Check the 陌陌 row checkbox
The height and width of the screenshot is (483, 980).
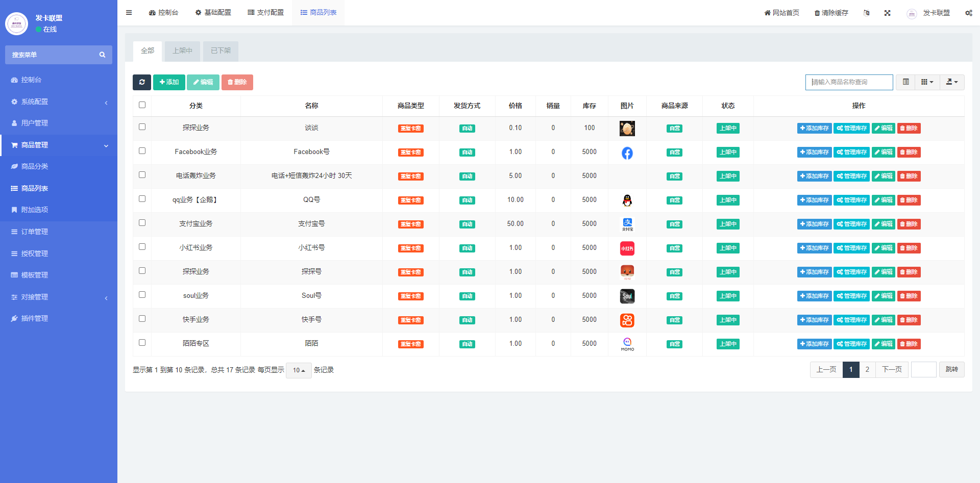tap(142, 343)
